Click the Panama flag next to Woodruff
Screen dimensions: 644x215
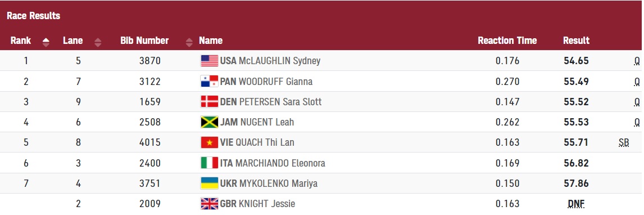(x=209, y=82)
